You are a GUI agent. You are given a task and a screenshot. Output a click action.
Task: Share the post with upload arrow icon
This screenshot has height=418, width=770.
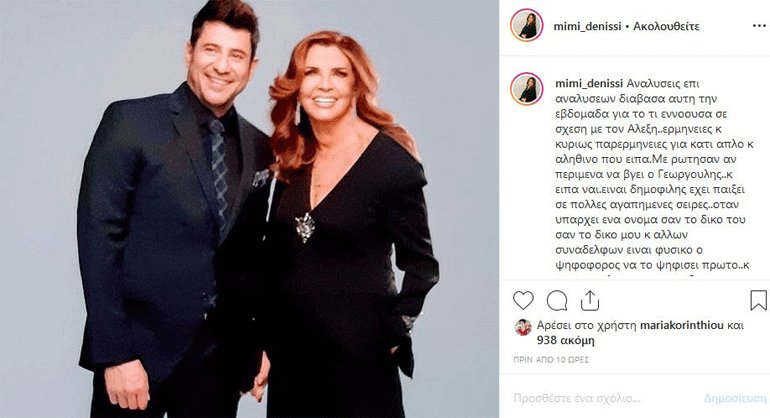(x=590, y=300)
